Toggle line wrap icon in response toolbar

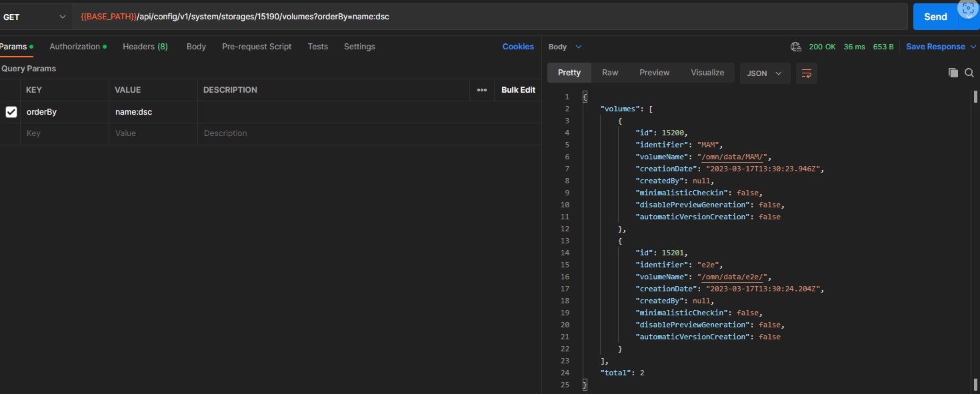click(807, 73)
